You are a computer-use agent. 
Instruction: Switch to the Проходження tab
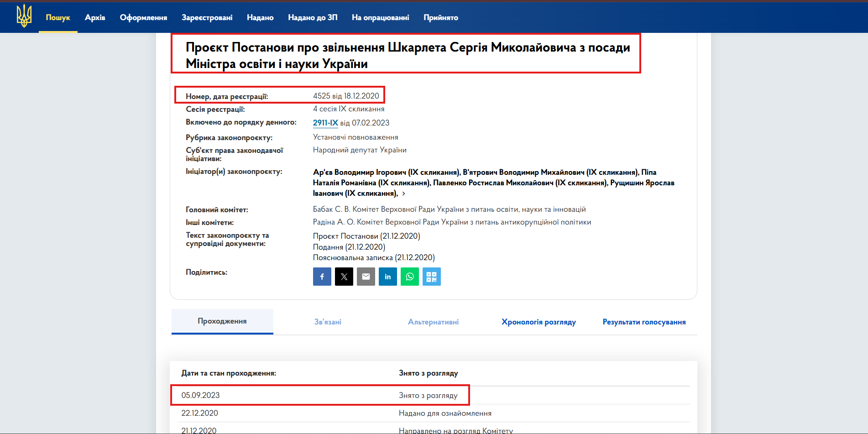pos(222,321)
